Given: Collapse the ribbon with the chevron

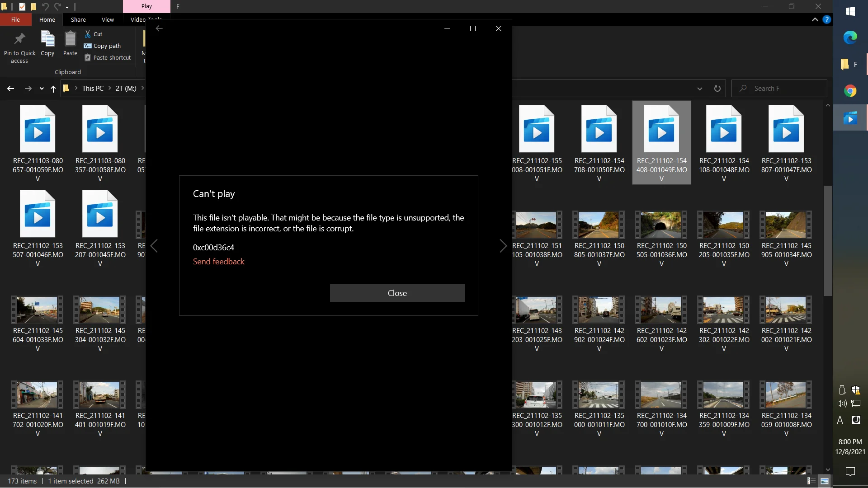Looking at the screenshot, I should pos(815,19).
